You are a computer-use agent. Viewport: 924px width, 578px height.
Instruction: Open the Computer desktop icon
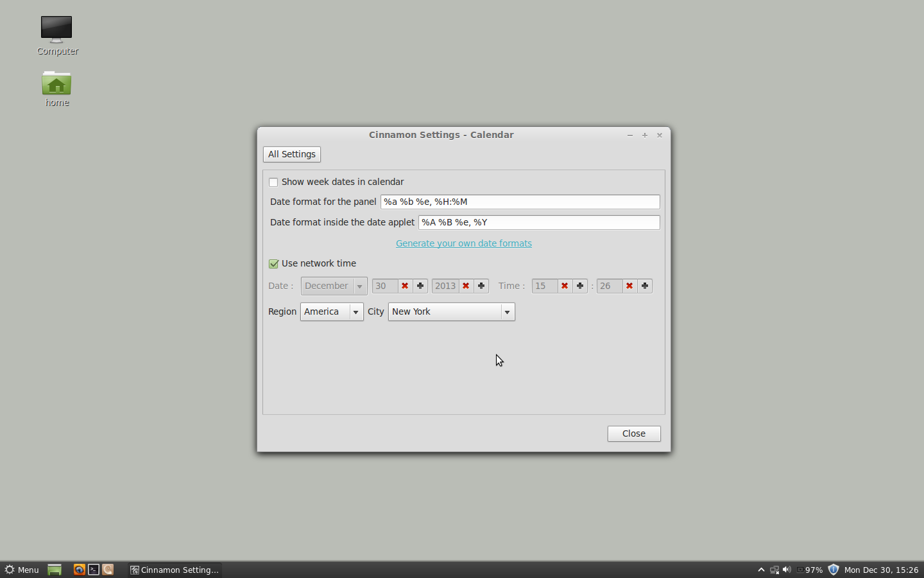tap(56, 35)
